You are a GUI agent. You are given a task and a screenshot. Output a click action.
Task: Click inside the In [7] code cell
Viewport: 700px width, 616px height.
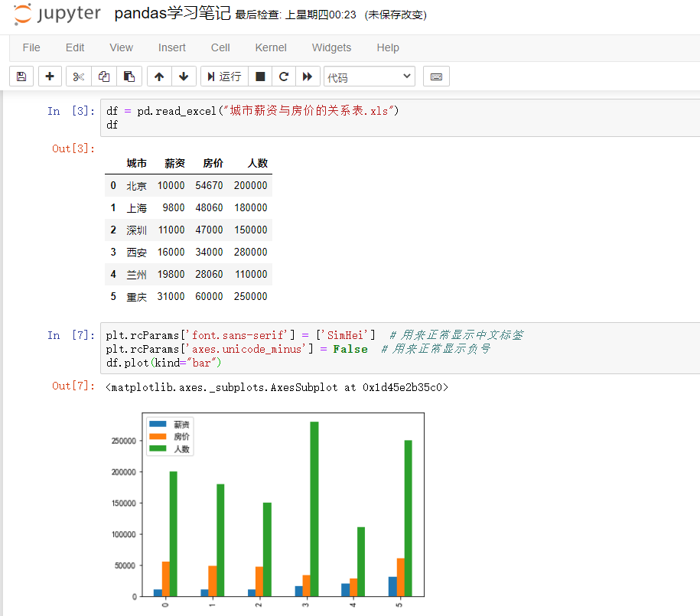tap(400, 348)
